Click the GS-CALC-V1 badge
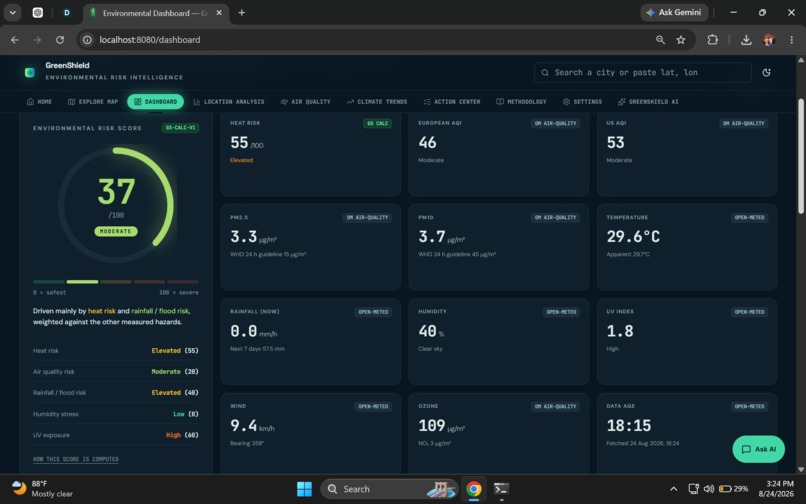The image size is (806, 504). click(180, 128)
